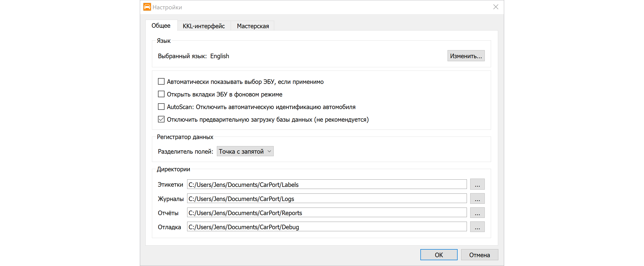Confirm settings with the OK button
The height and width of the screenshot is (266, 644).
(439, 255)
